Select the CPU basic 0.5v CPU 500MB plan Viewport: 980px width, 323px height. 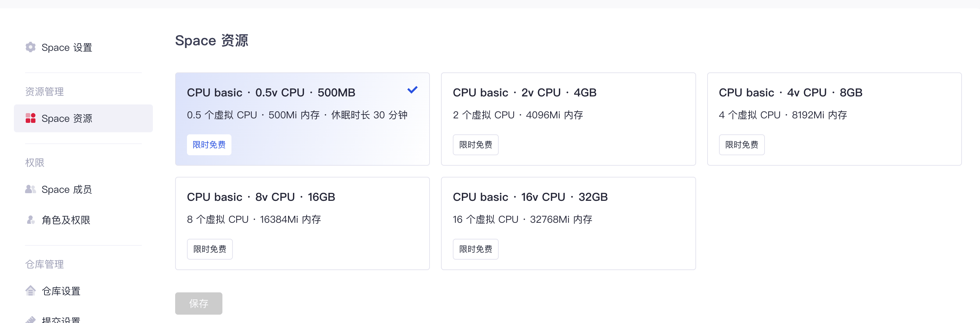tap(302, 119)
